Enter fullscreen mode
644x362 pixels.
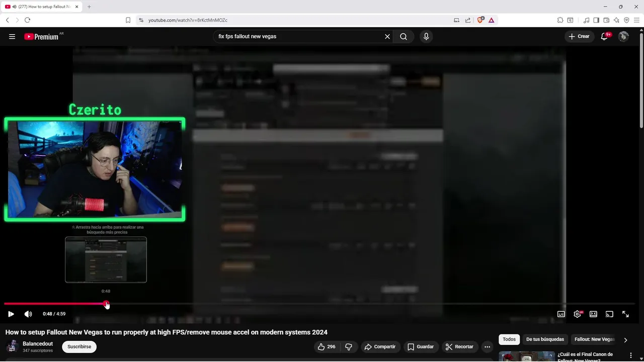625,314
